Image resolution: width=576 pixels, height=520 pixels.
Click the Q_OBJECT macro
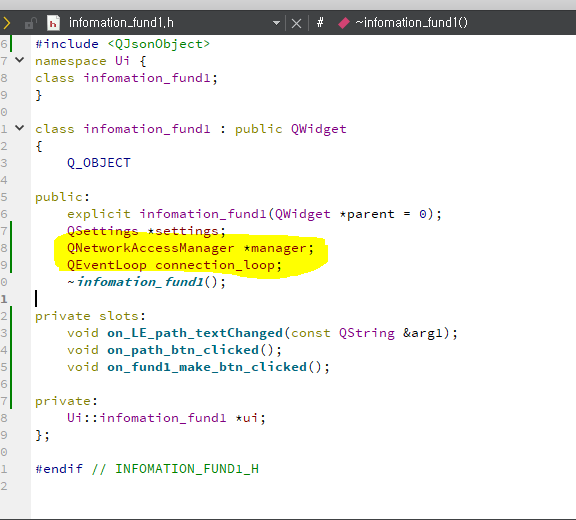[x=99, y=163]
